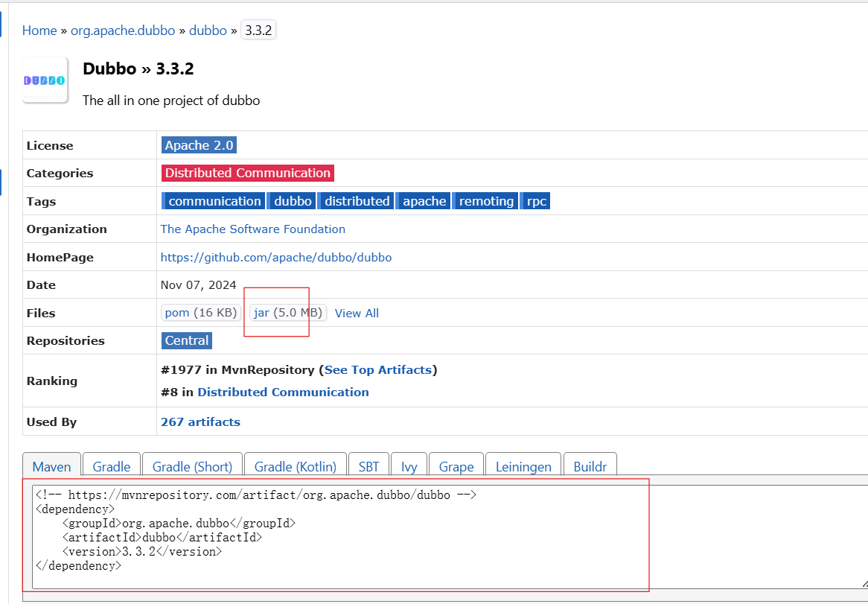Switch to the Gradle (Short) tab

(192, 466)
